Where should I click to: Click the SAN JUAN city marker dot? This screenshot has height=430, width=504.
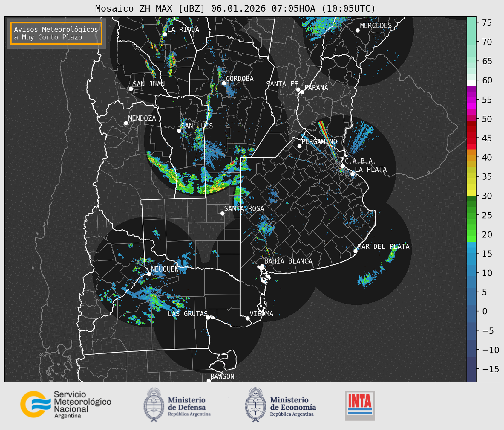[131, 89]
